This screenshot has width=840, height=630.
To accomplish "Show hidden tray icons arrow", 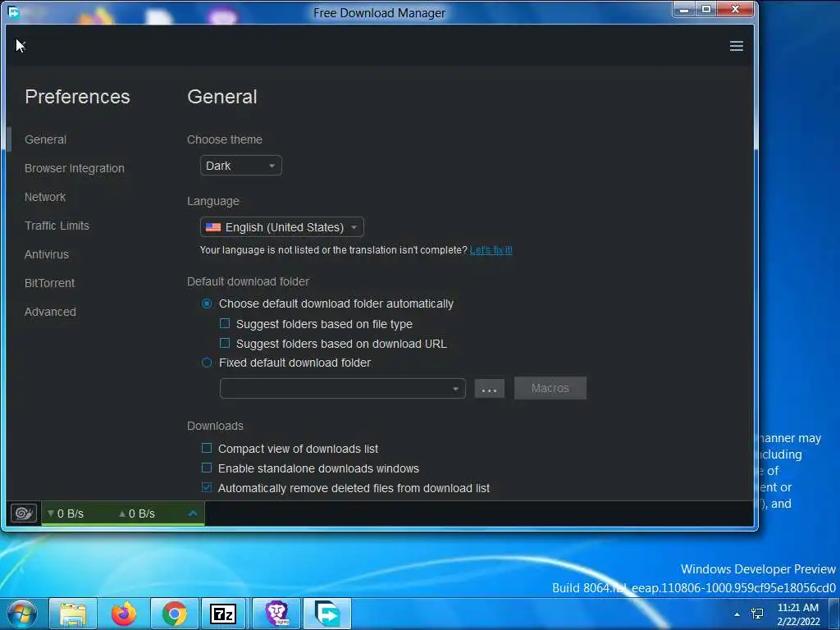I will (737, 614).
